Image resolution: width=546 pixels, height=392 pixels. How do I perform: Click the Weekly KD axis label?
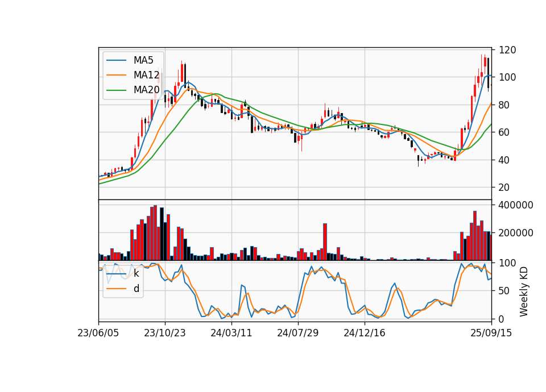[524, 291]
